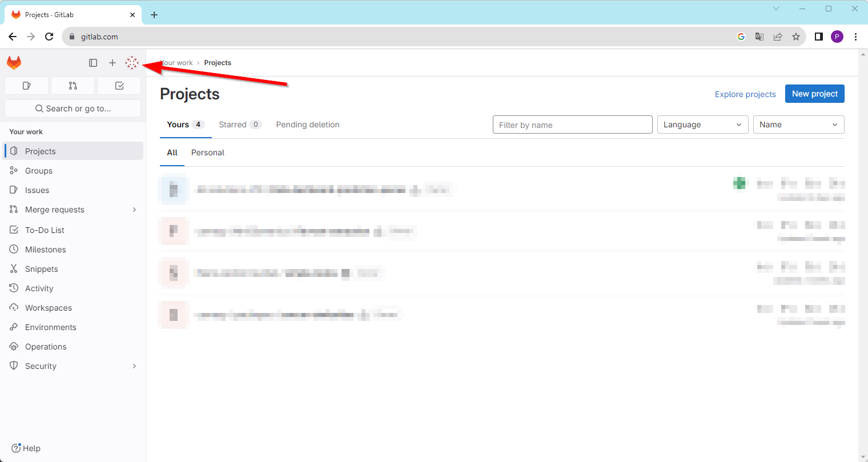Open the user avatar menu in sidebar
868x462 pixels.
click(132, 63)
